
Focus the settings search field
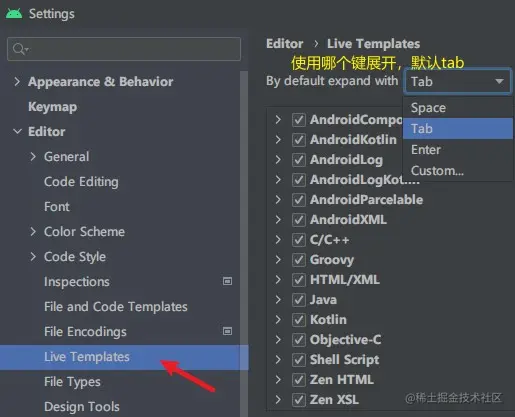point(124,49)
